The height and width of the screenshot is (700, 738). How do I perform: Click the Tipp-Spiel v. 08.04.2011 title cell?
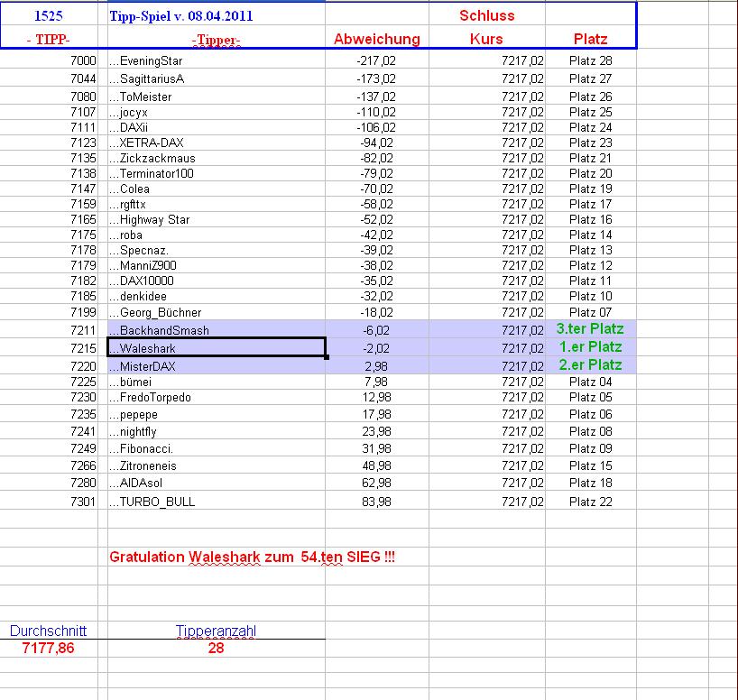[x=216, y=15]
